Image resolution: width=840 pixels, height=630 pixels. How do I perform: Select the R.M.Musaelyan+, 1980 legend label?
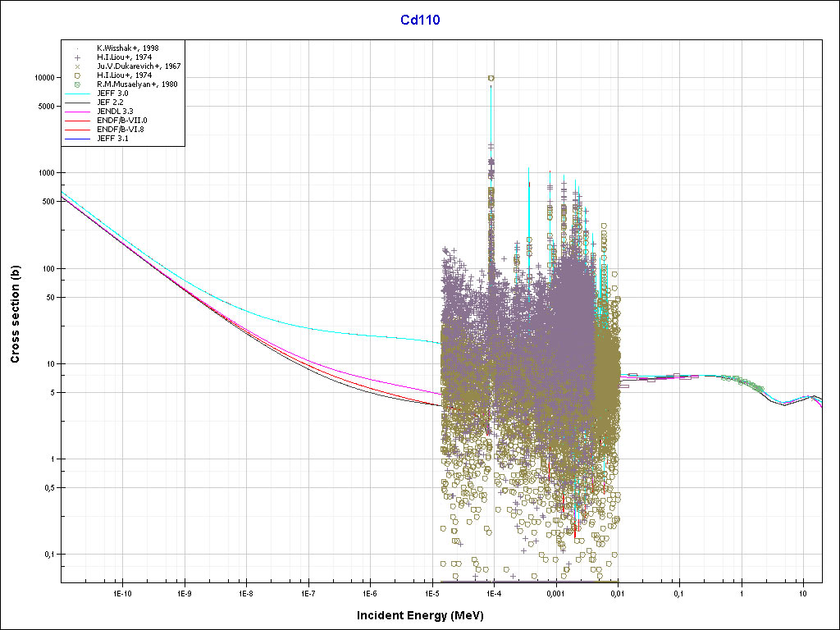pos(137,84)
